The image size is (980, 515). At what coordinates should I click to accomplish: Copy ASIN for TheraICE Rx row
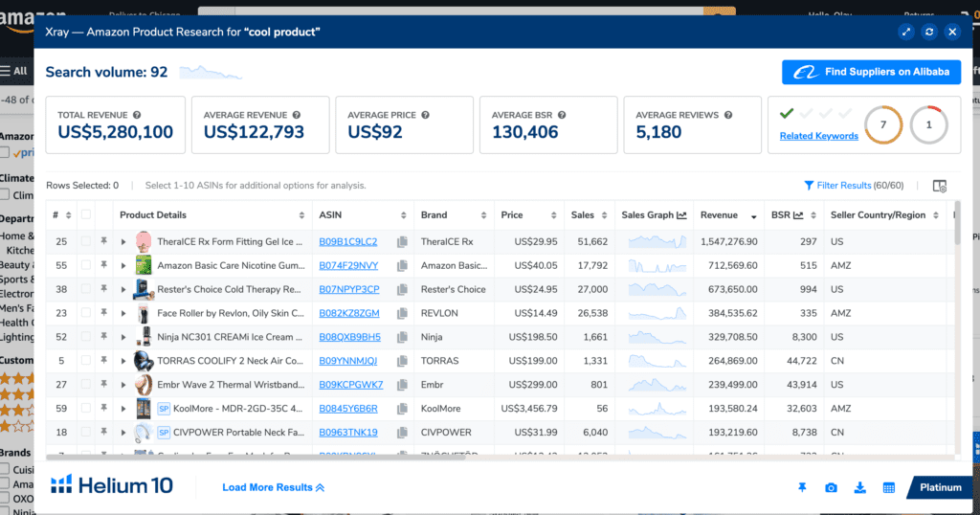click(x=403, y=242)
